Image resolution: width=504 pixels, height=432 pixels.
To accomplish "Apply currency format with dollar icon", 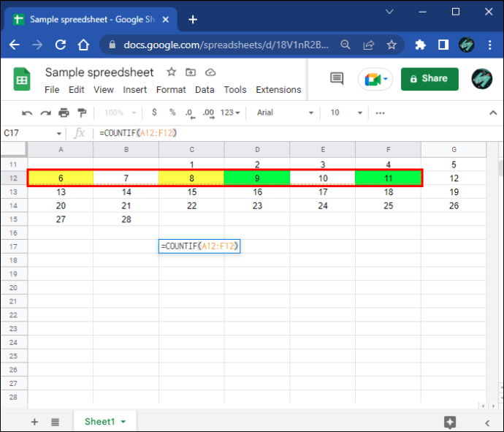I will (154, 113).
